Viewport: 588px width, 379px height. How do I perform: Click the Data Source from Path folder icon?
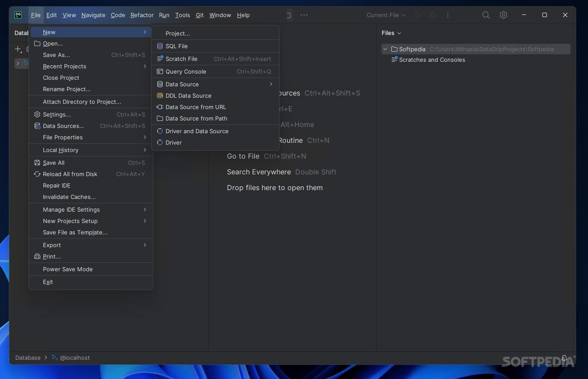pyautogui.click(x=160, y=118)
